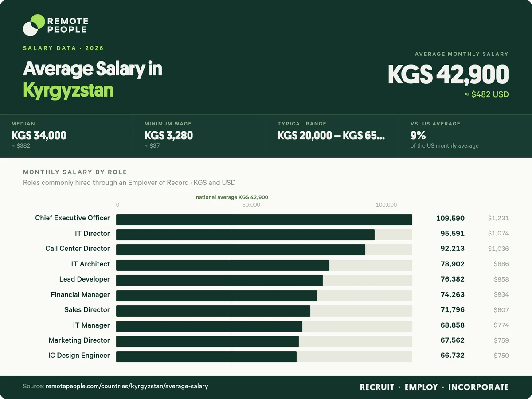532x399 pixels.
Task: Click the median value 'KGS 34,000'
Action: [39, 135]
